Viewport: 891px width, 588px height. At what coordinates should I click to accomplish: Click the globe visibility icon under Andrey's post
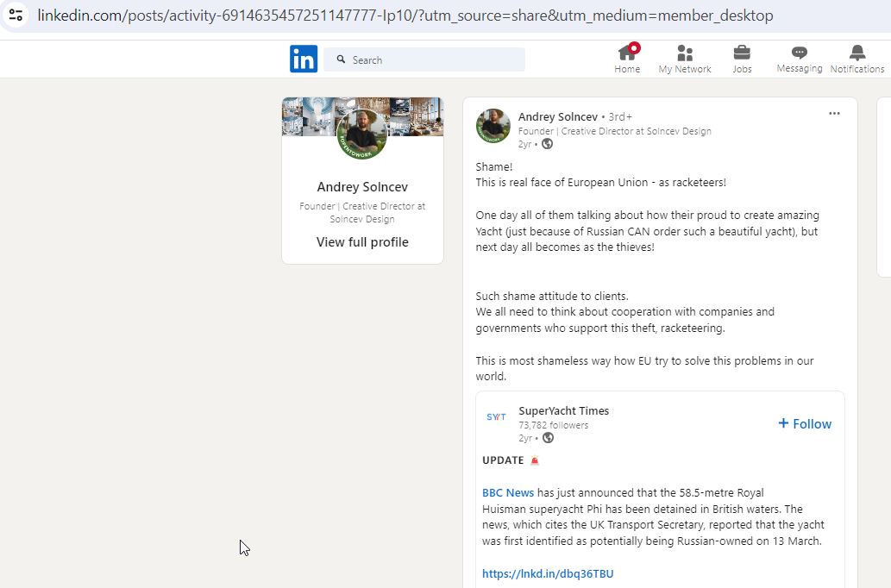[547, 144]
